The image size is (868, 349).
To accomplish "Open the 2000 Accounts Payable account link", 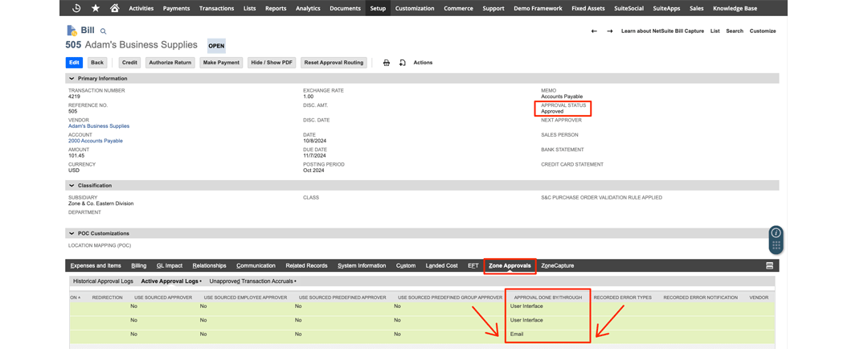I will (95, 141).
